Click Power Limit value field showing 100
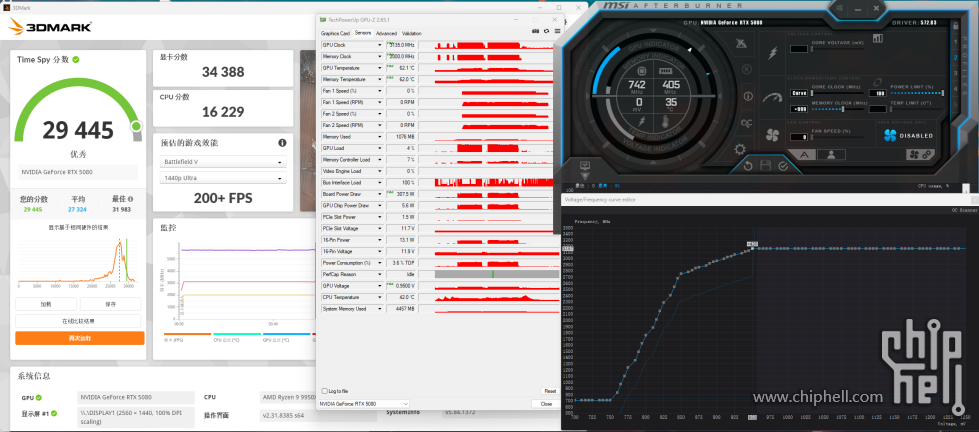 tap(878, 93)
